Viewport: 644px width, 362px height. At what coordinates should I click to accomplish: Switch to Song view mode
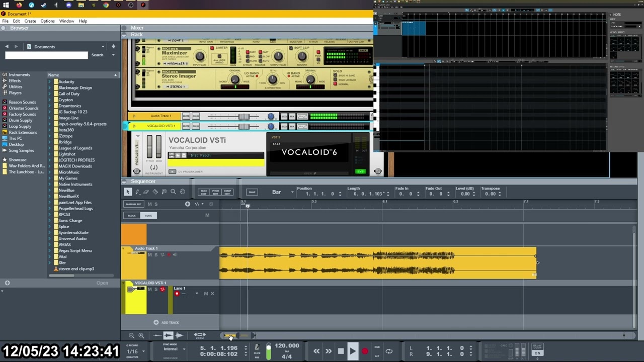point(148,215)
